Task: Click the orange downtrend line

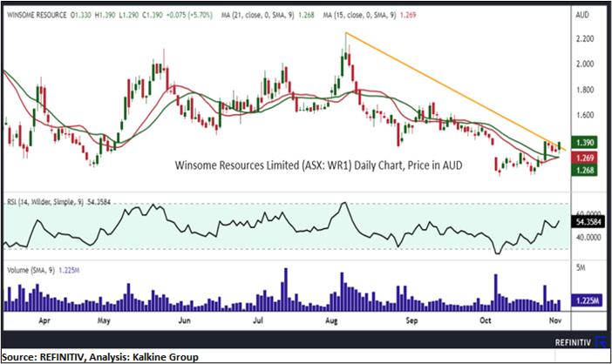Action: pos(455,91)
